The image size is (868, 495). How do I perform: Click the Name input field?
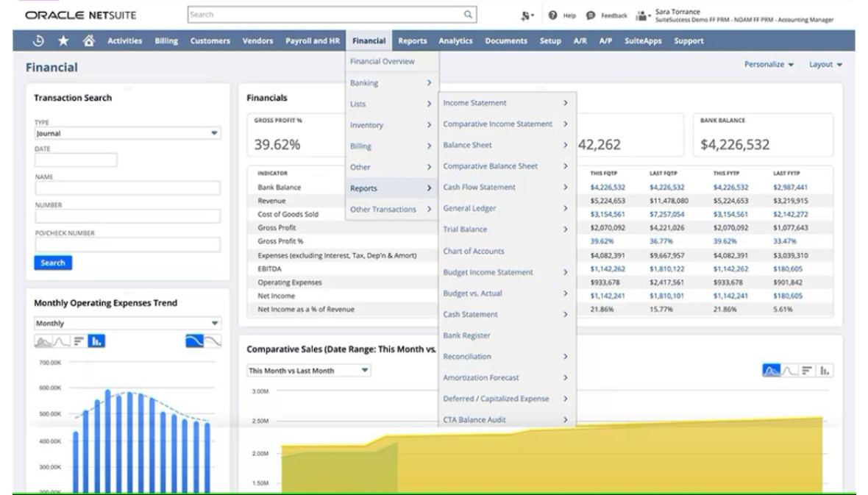click(127, 188)
